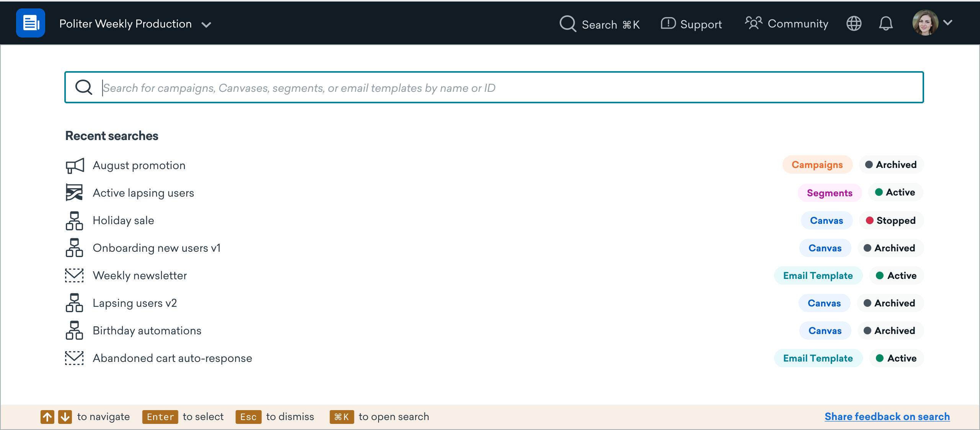The image size is (980, 430).
Task: Click the segment icon beside Active lapsing users
Action: pyautogui.click(x=74, y=193)
